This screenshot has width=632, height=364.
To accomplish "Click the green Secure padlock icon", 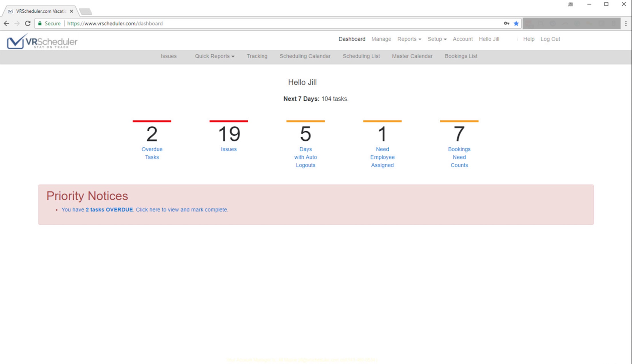I will [x=40, y=23].
